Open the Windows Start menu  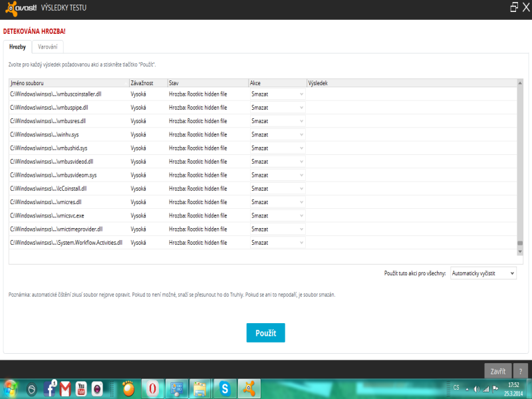[10, 389]
